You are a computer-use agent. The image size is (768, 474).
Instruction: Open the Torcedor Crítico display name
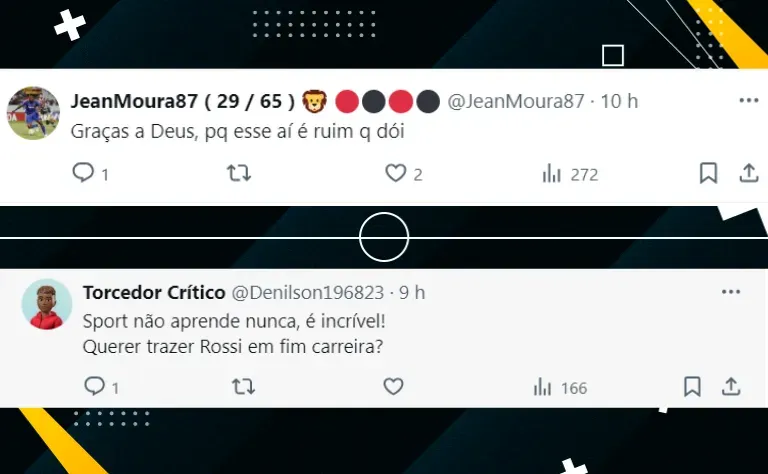(154, 292)
